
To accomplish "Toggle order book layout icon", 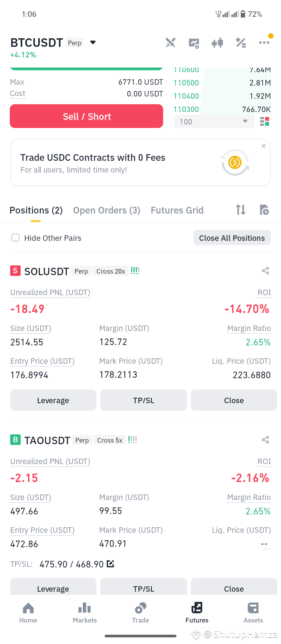I will 265,122.
